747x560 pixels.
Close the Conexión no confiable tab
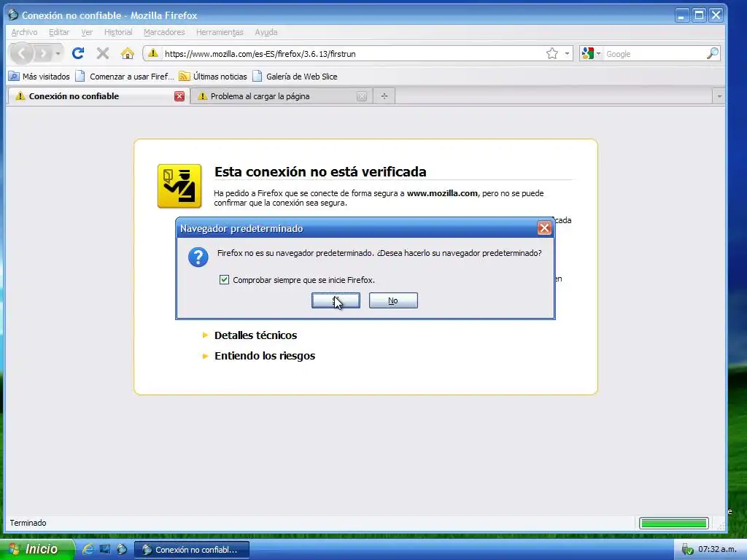point(179,96)
